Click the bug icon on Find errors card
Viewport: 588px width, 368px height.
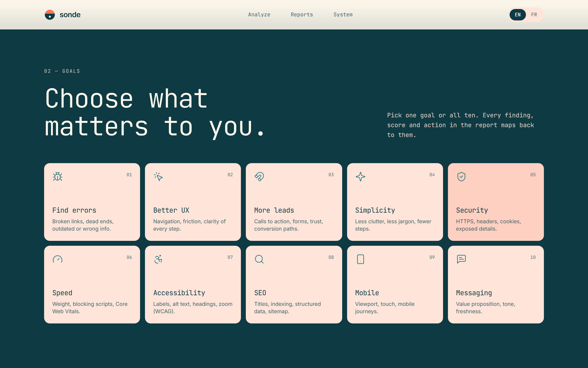pyautogui.click(x=58, y=176)
